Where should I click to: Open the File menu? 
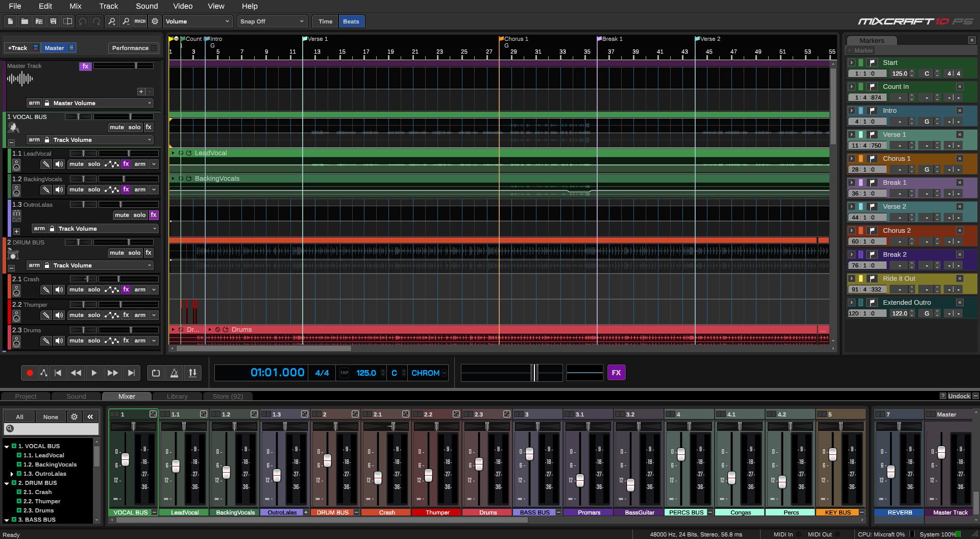[x=15, y=6]
